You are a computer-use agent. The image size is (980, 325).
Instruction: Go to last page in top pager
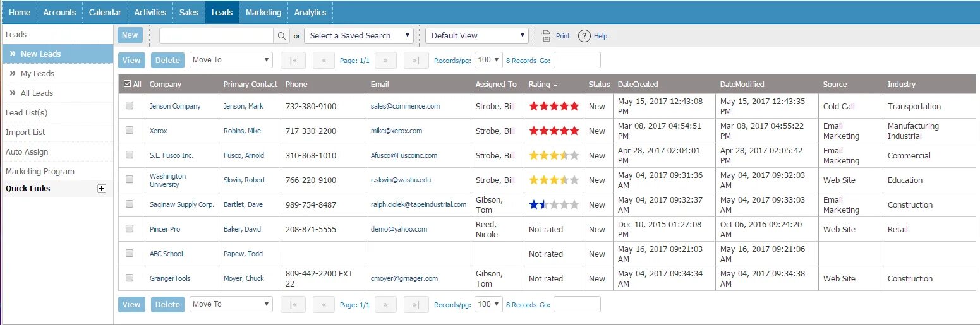[x=416, y=60]
